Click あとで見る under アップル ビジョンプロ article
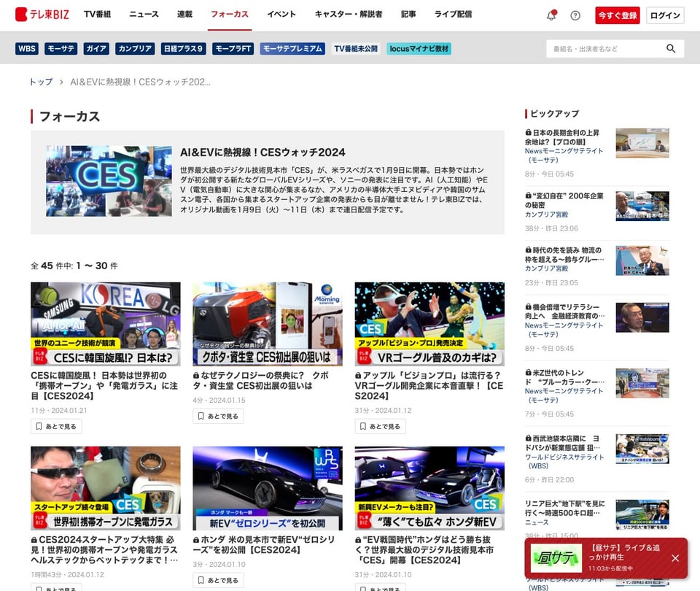700x591 pixels. coord(381,427)
